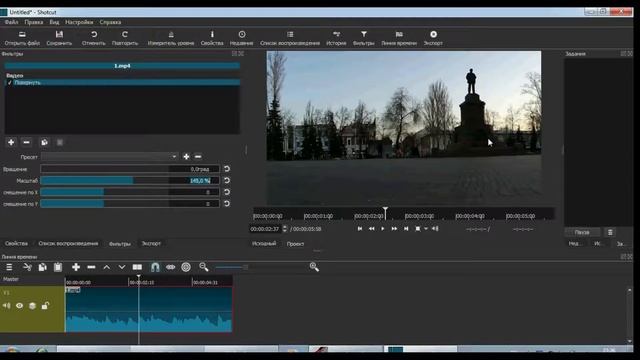Screen dimensions: 640x360
Task: Delete preset with the minus button
Action: [x=198, y=157]
